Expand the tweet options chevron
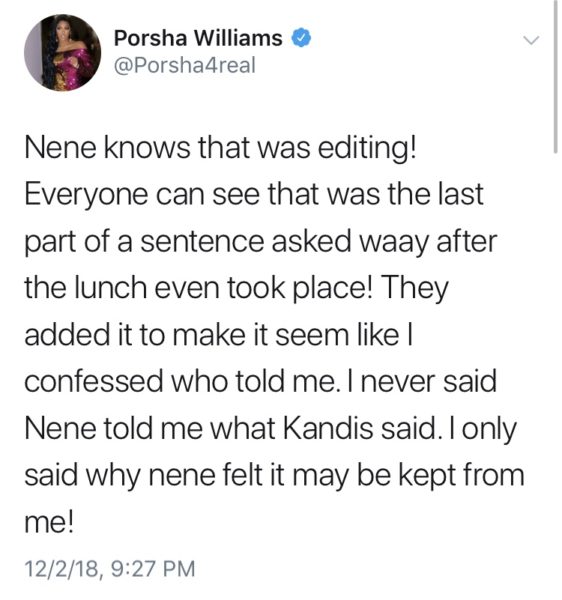Image resolution: width=562 pixels, height=600 pixels. (x=531, y=39)
